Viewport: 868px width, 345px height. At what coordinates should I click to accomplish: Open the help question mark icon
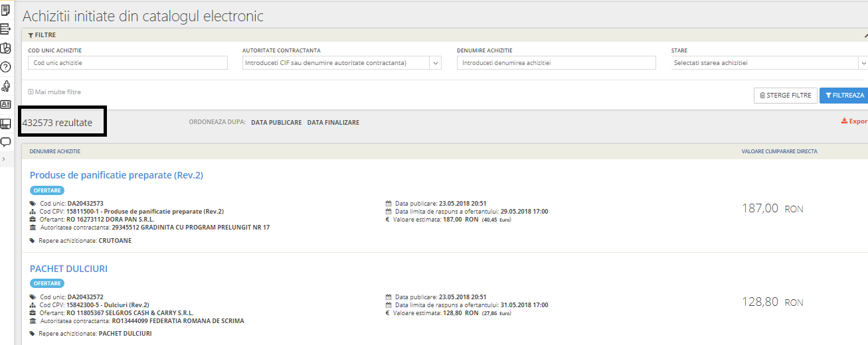(x=6, y=66)
